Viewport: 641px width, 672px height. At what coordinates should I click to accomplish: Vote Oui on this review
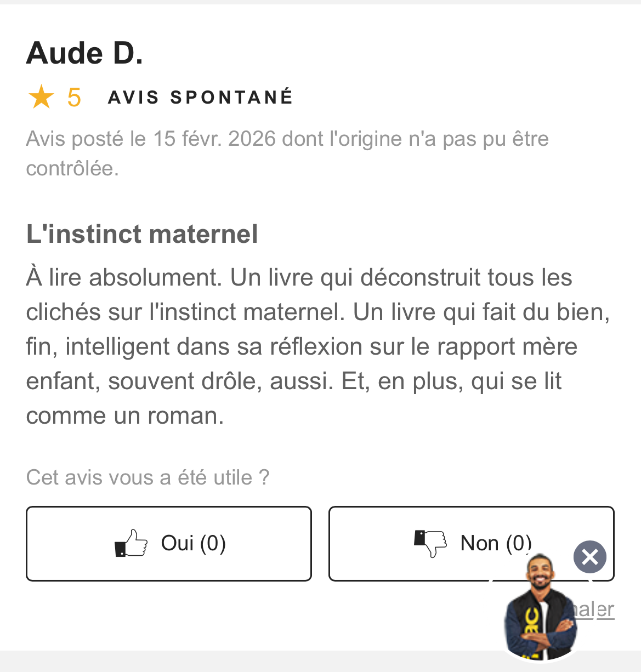tap(169, 543)
